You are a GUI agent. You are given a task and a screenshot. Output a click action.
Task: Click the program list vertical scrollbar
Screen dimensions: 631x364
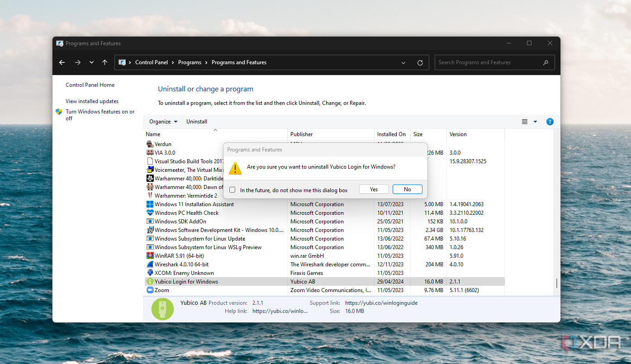[x=557, y=284]
